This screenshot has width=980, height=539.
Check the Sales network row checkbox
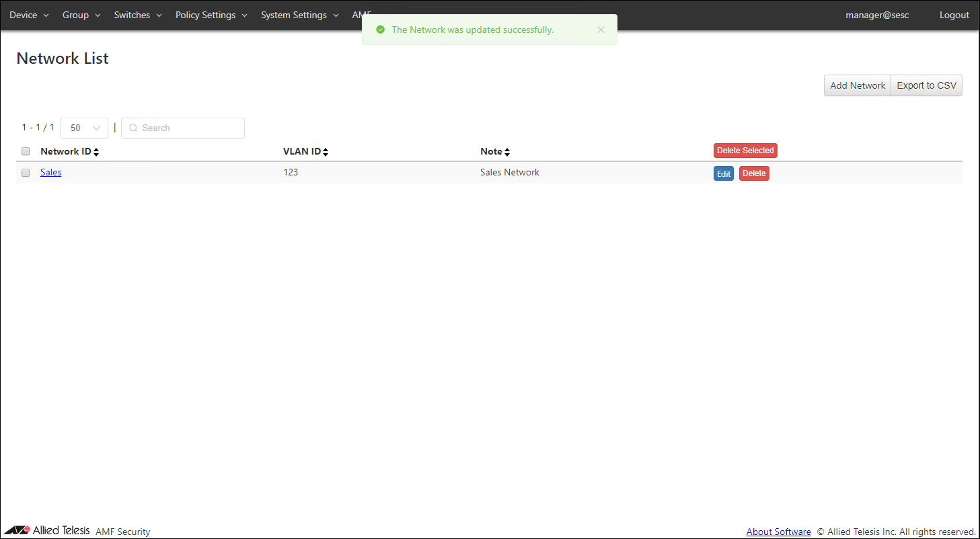tap(26, 173)
